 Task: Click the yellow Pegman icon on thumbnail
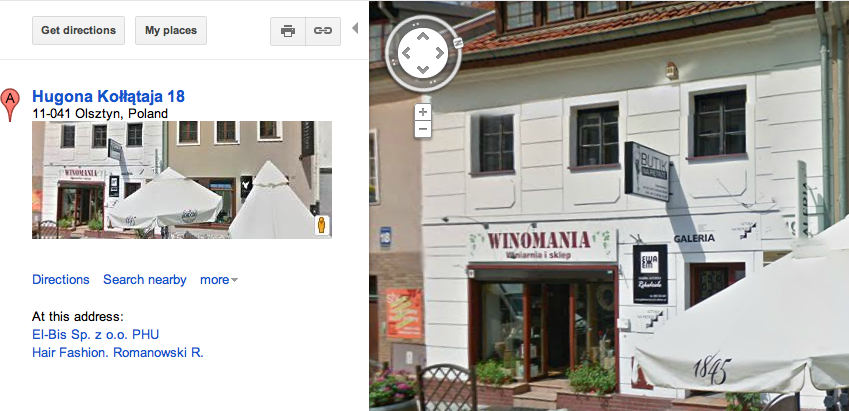point(322,225)
